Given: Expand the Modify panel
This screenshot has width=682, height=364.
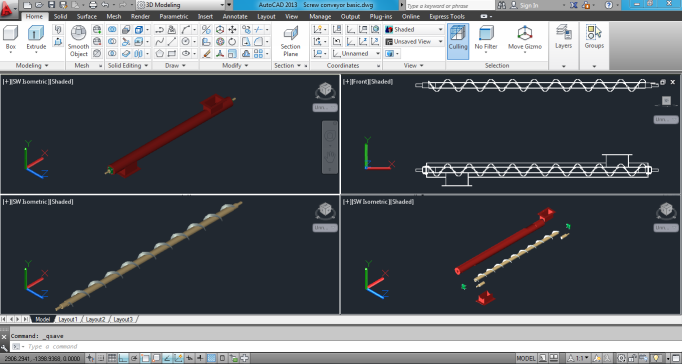Looking at the screenshot, I should [235, 66].
